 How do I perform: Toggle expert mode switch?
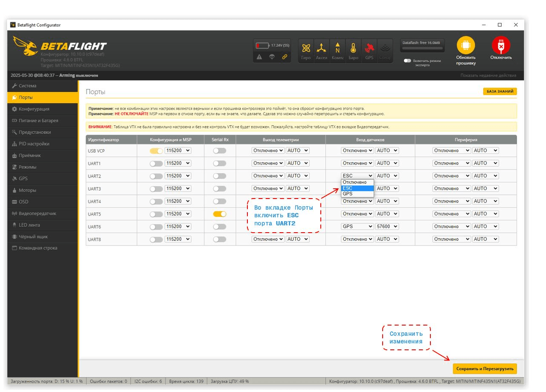coord(407,61)
